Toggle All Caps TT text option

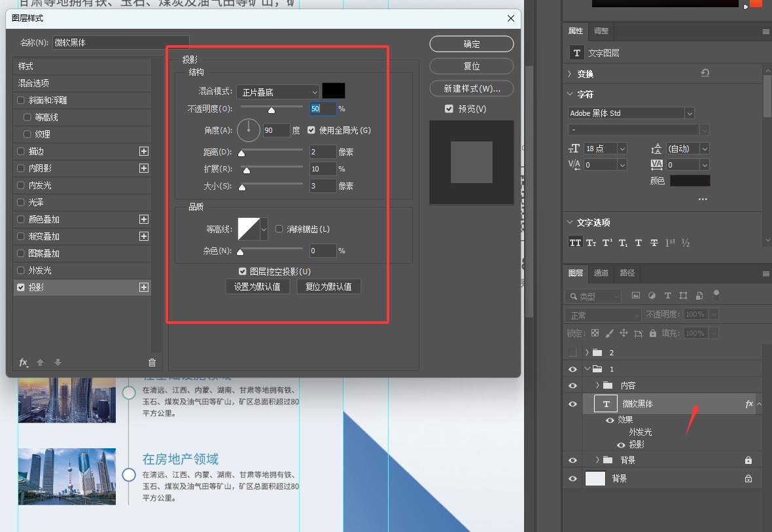pos(575,242)
